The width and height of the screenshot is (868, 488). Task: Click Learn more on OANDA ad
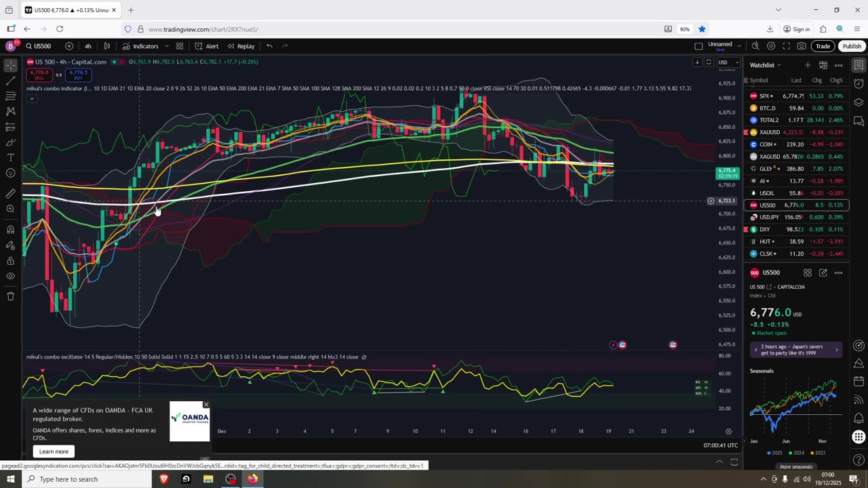tap(54, 451)
